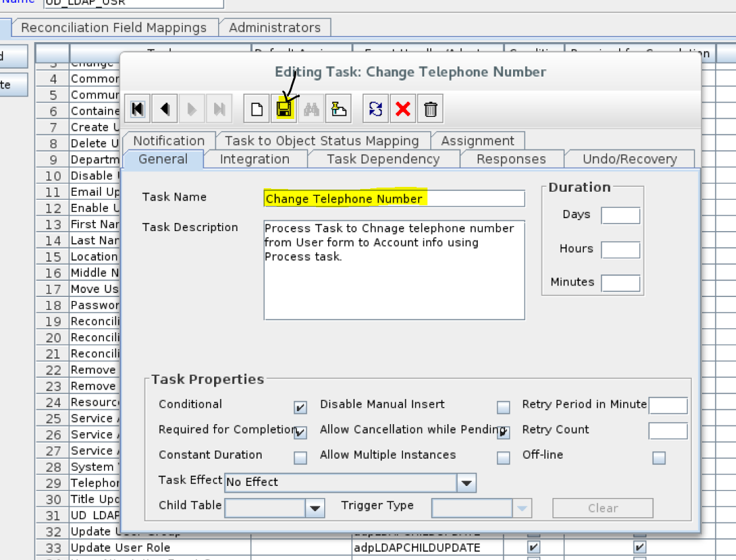Delete the record using the trash can icon
This screenshot has width=736, height=560.
click(430, 108)
